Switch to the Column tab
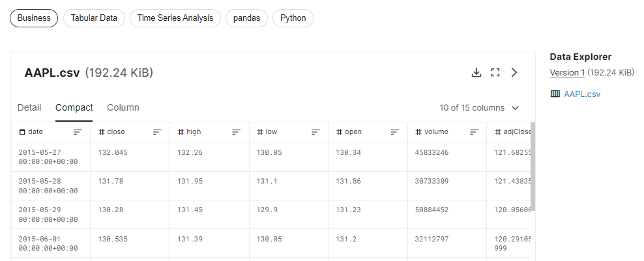 (x=123, y=107)
